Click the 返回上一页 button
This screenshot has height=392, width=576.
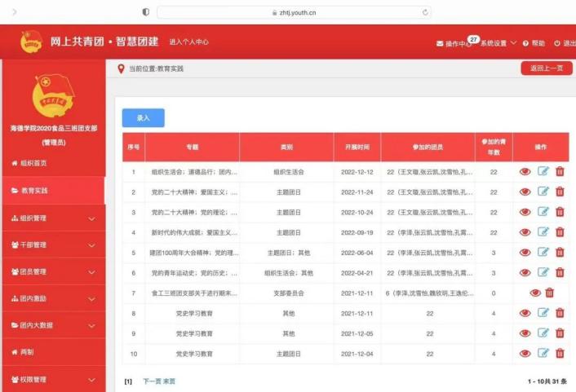(547, 68)
